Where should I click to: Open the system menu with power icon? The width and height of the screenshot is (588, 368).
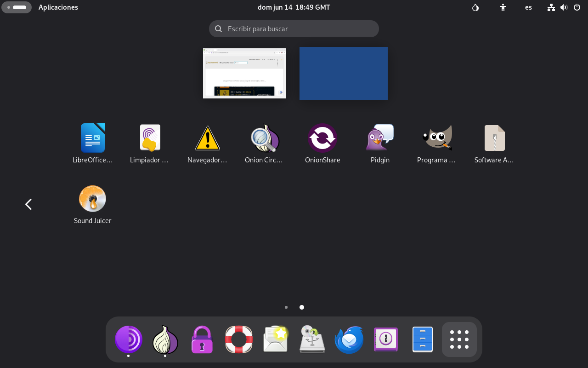pyautogui.click(x=564, y=7)
